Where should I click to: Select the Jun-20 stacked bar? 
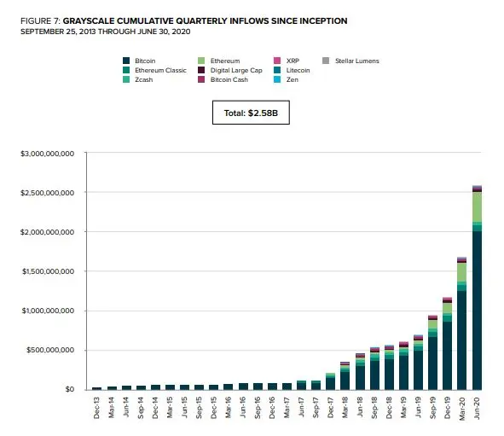(477, 288)
